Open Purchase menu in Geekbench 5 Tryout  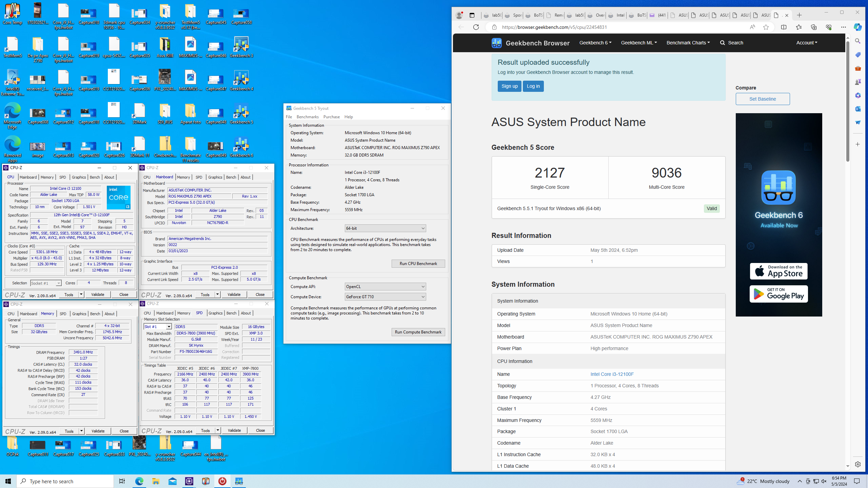point(331,117)
